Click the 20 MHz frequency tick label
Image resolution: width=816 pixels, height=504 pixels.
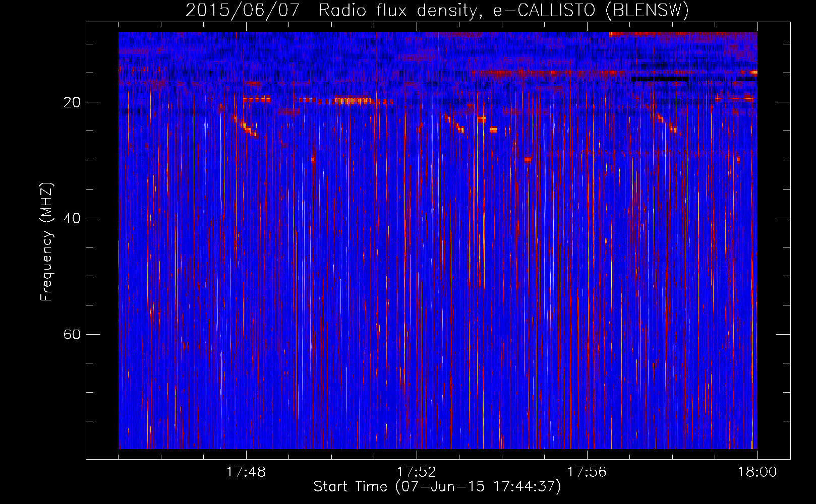72,102
